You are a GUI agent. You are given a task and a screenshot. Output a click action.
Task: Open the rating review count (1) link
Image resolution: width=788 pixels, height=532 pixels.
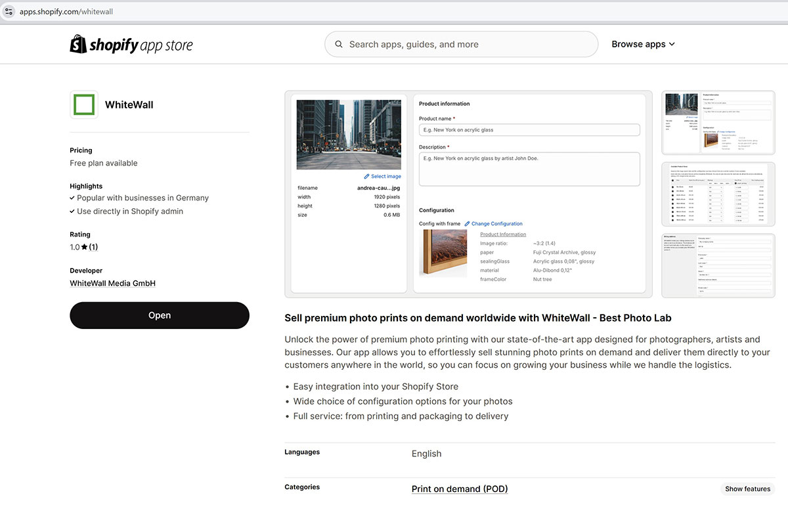point(93,247)
